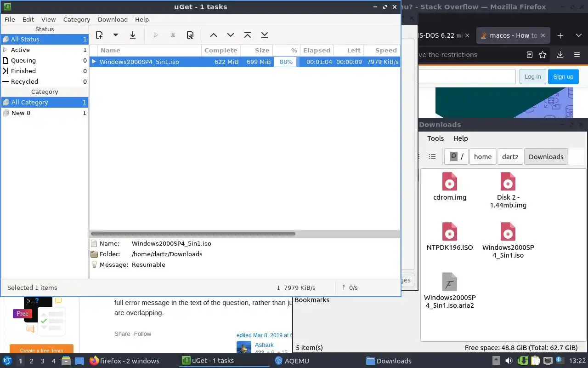
Task: Click the download speed 7979 KiB/s in status bar
Action: 296,287
